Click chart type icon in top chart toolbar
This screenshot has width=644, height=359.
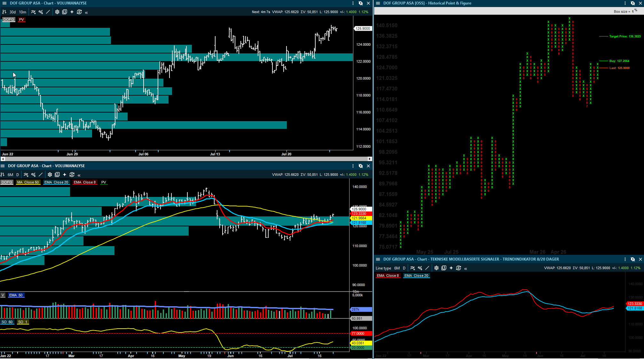[4, 12]
